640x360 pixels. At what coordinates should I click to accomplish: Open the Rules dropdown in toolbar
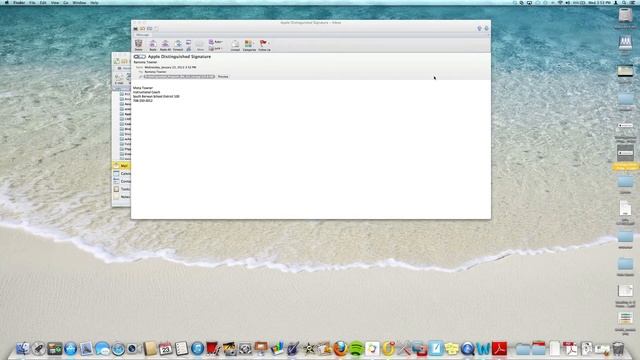(216, 42)
